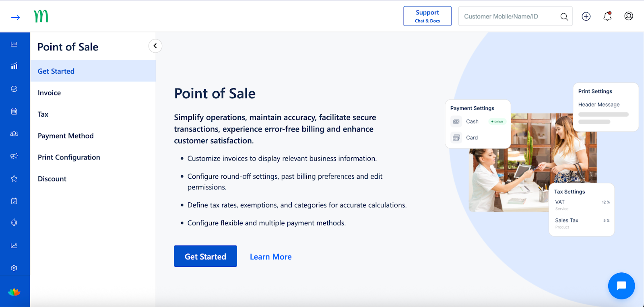Expand the main navigation with the arrow icon

[15, 17]
